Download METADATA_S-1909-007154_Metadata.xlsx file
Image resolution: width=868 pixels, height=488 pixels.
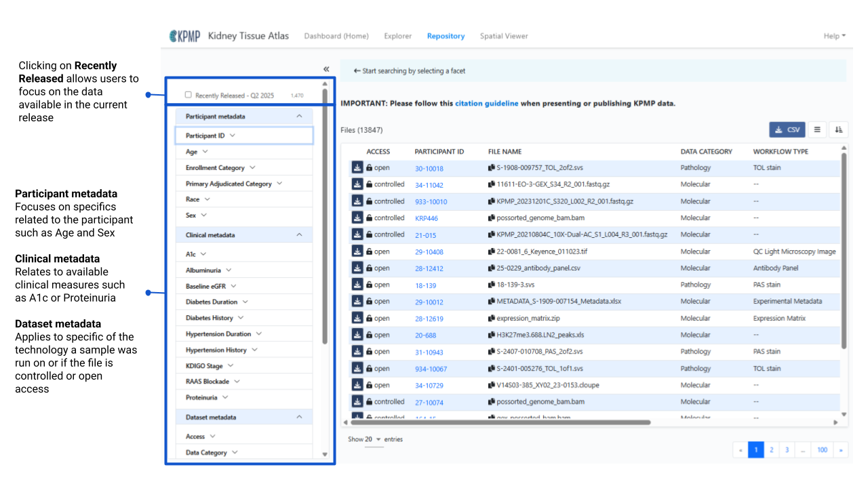pos(357,301)
